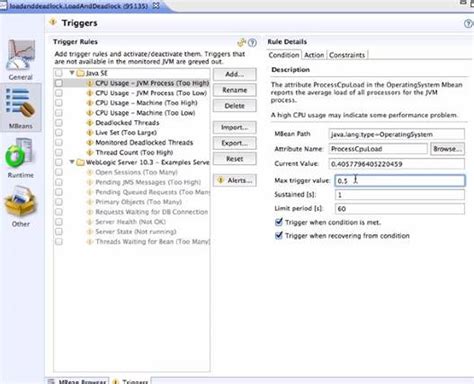474x384 pixels.
Task: Click the Sustained [s] field
Action: tap(400, 195)
